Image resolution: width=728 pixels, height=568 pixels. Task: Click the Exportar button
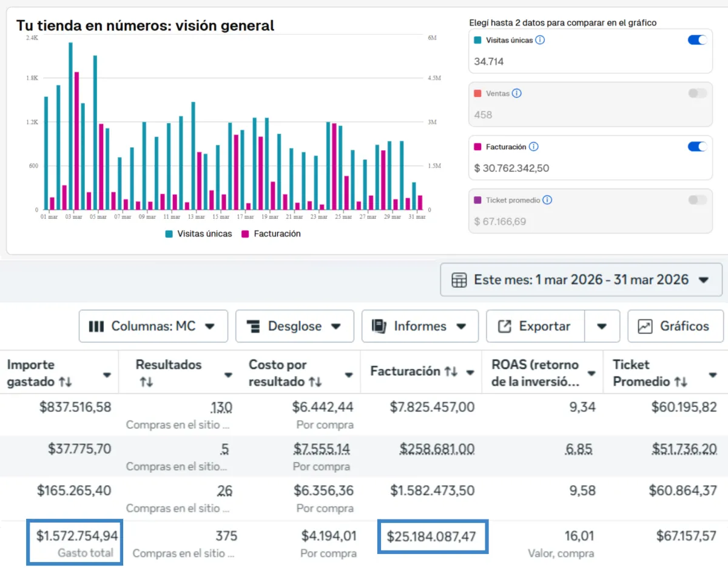click(x=535, y=326)
